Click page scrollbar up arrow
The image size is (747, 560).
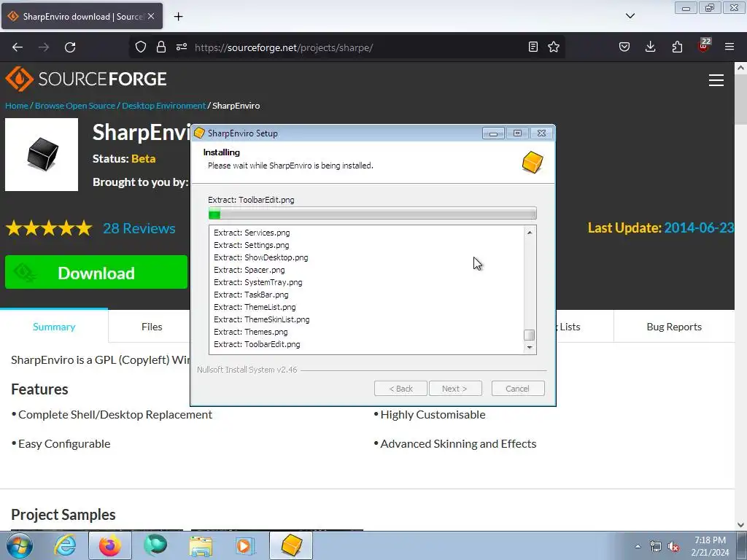pos(740,68)
